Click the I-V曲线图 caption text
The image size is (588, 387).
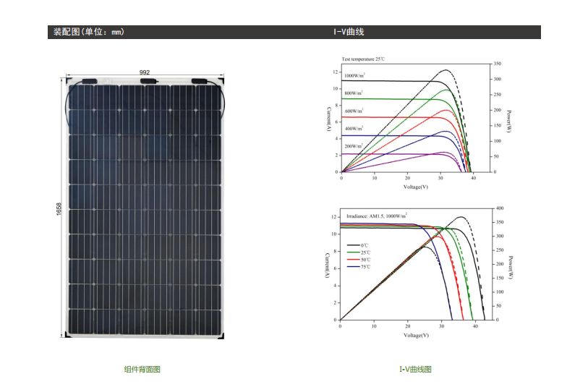415,370
